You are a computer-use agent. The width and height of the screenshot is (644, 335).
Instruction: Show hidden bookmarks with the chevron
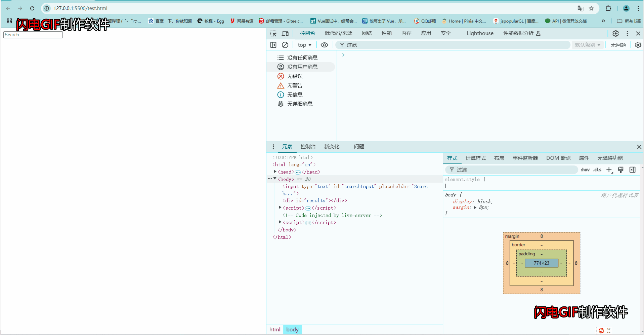pyautogui.click(x=603, y=21)
